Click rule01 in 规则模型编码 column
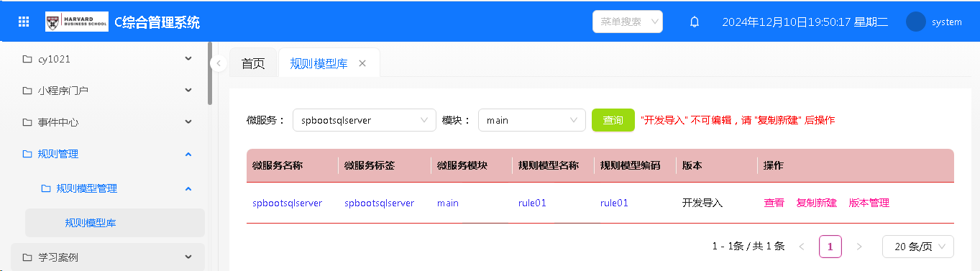 pyautogui.click(x=615, y=203)
